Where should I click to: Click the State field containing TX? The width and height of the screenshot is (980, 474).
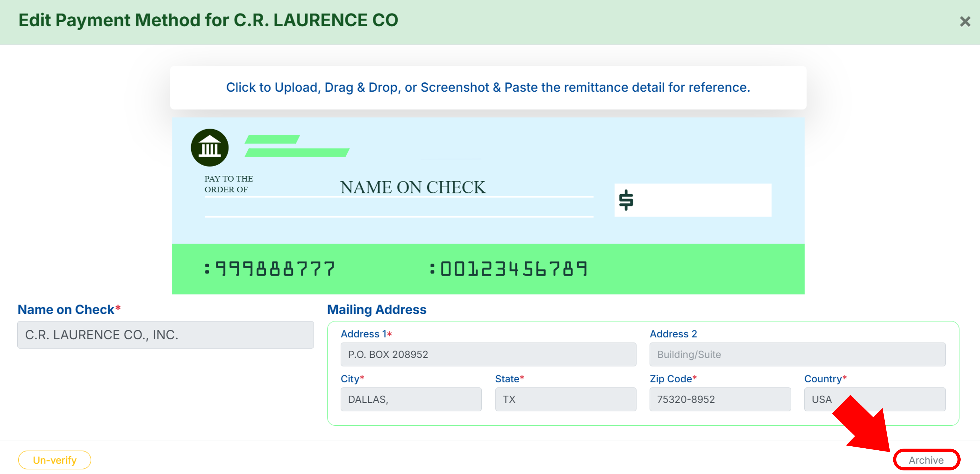[565, 399]
